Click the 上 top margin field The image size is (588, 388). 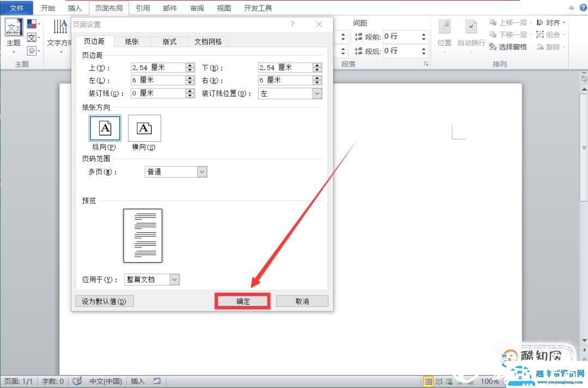[x=158, y=68]
